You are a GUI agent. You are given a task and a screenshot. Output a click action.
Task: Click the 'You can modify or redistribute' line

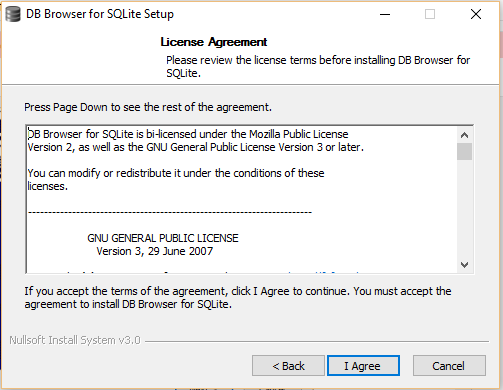point(176,173)
